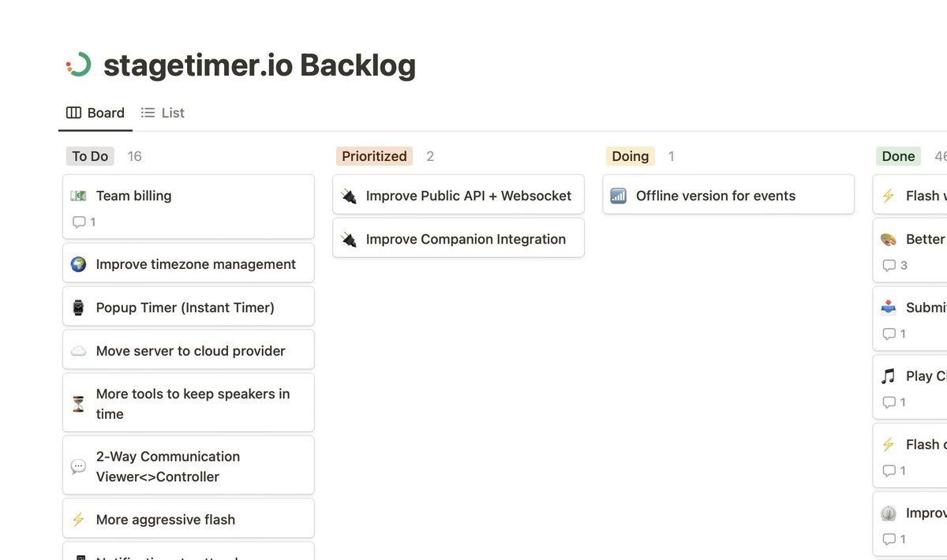Open the Offline version for events card
Viewport: 947px width, 560px height.
tap(716, 196)
